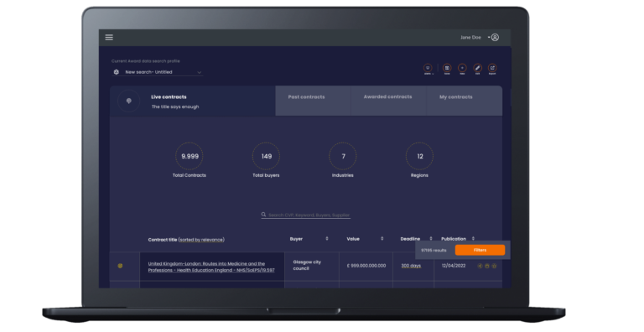
Task: Toggle the Buyer column sort arrows
Action: click(x=327, y=238)
